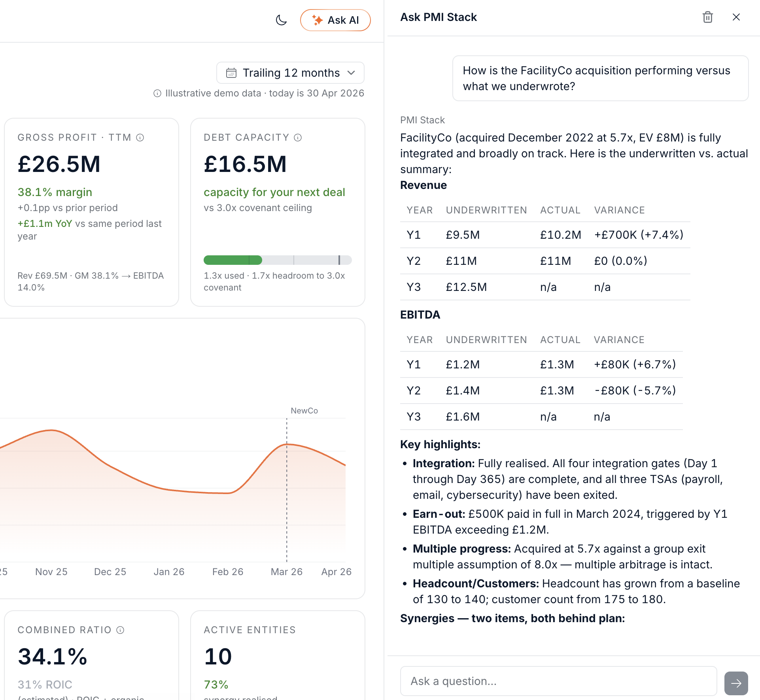Select the user question message bubble
The height and width of the screenshot is (700, 760).
pyautogui.click(x=600, y=78)
